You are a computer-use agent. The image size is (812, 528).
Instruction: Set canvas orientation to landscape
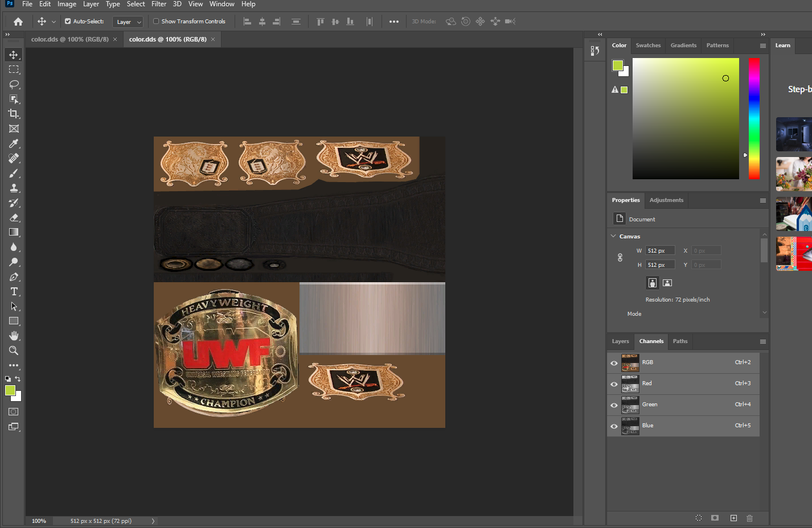coord(667,283)
